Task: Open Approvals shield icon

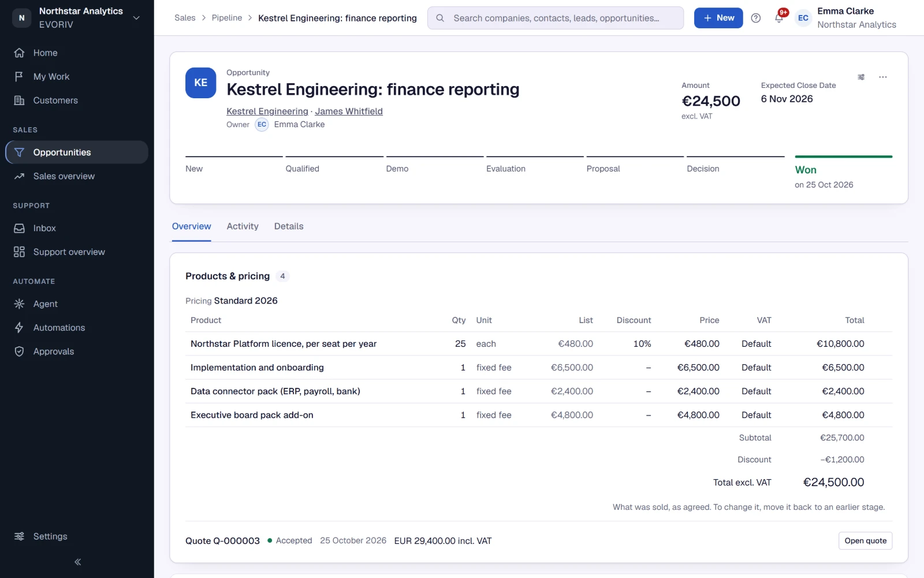Action: click(x=19, y=351)
